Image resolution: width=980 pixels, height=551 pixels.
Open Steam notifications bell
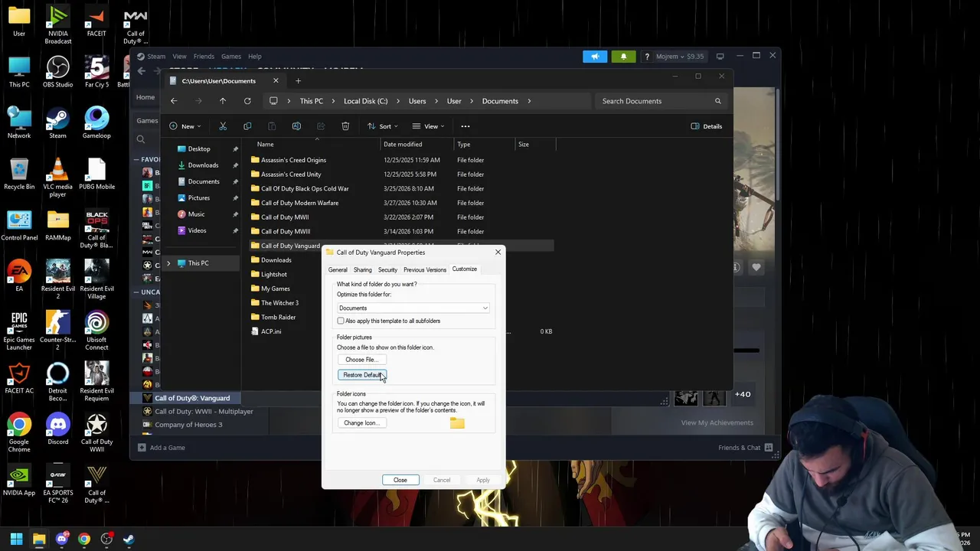623,56
